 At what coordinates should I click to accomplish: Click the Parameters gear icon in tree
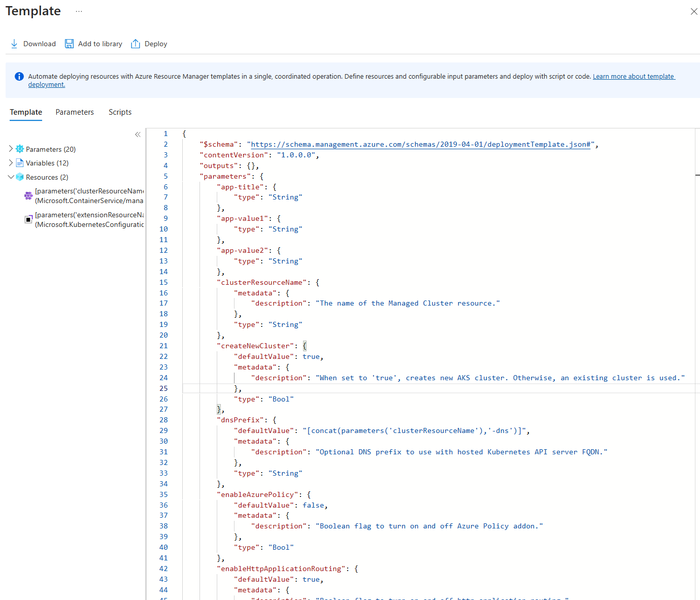20,149
